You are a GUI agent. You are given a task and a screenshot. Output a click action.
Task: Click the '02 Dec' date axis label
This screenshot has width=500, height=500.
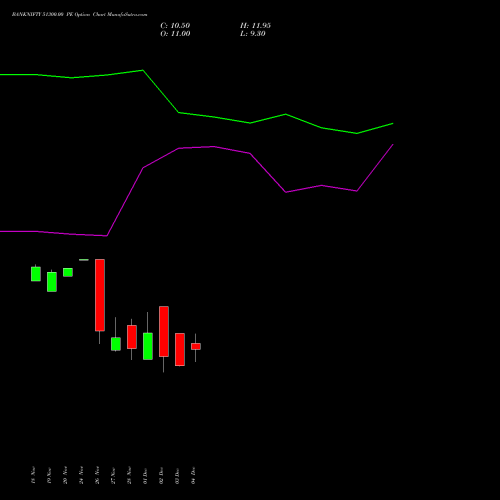coord(161,475)
